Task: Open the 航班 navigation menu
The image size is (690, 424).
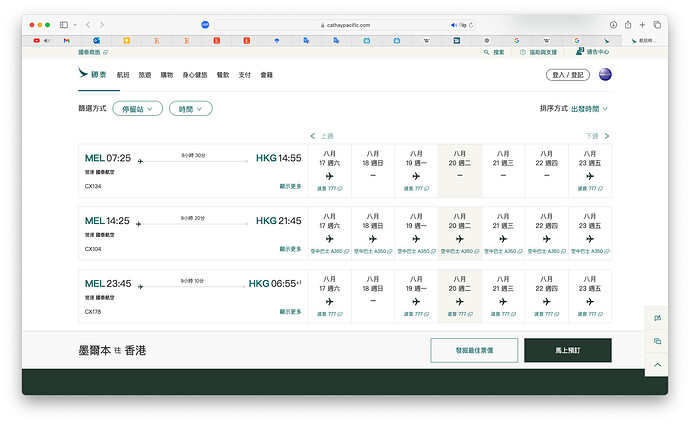Action: tap(123, 74)
